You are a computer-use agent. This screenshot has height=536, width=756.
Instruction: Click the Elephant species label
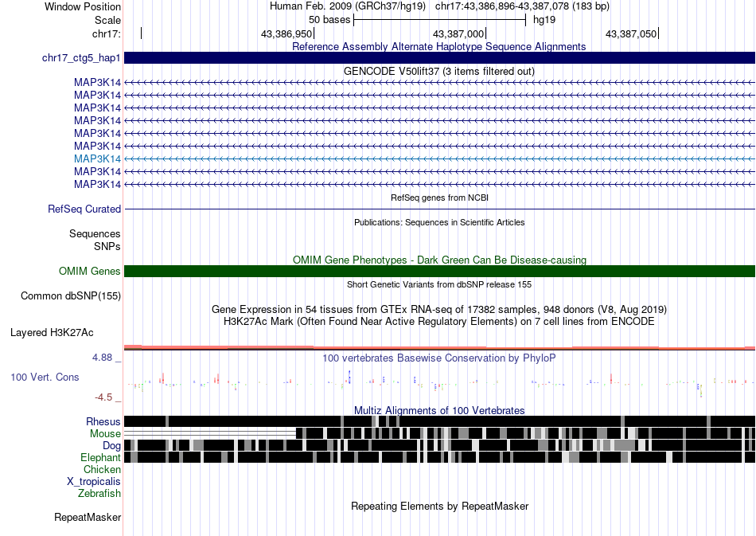(x=100, y=457)
